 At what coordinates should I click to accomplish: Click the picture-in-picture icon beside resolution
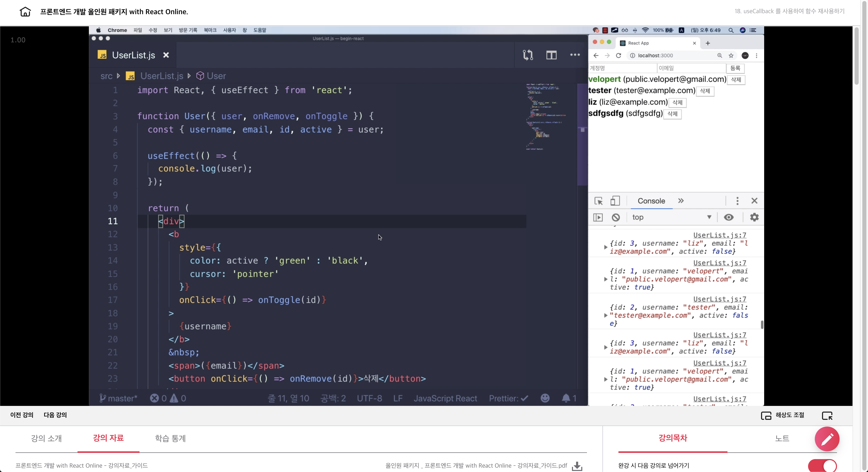tap(827, 415)
